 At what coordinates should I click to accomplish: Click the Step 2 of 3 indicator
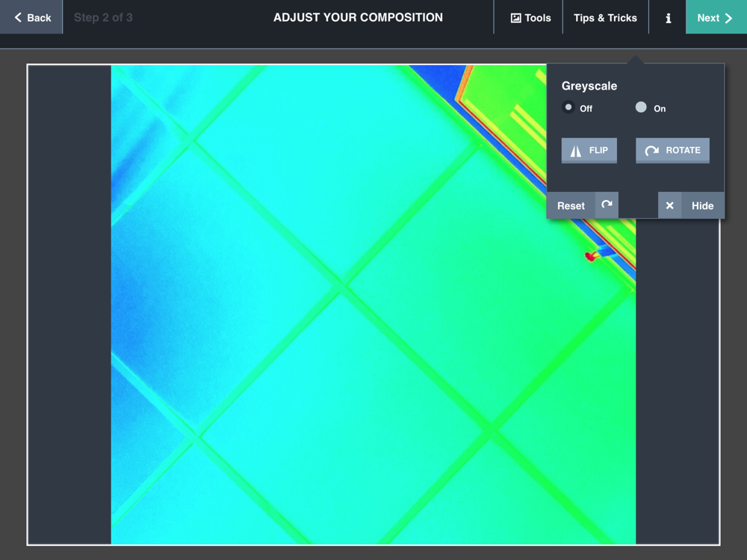point(103,18)
